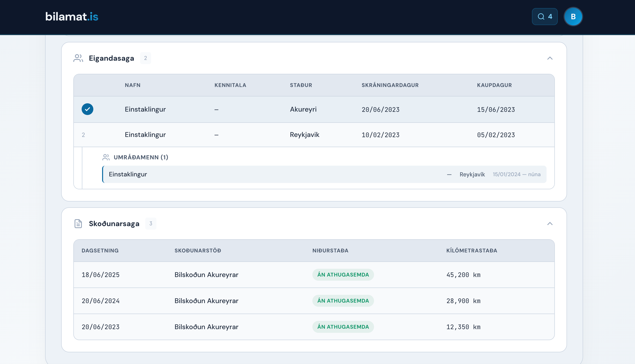The height and width of the screenshot is (364, 635).
Task: Open the user avatar B menu
Action: coord(573,17)
